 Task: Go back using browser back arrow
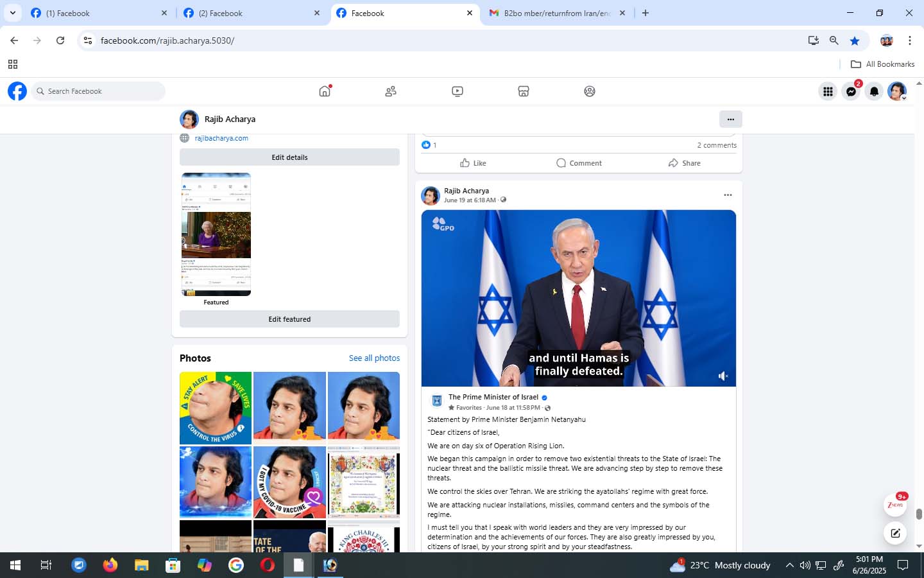[14, 40]
